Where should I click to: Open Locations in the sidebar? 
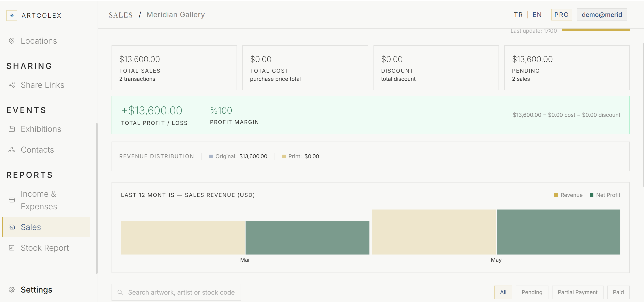pos(46,41)
